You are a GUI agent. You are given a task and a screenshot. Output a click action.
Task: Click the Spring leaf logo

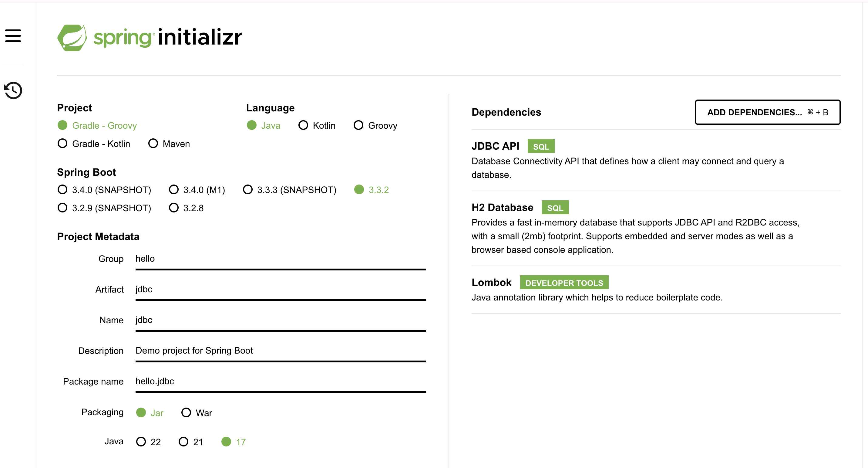point(72,37)
